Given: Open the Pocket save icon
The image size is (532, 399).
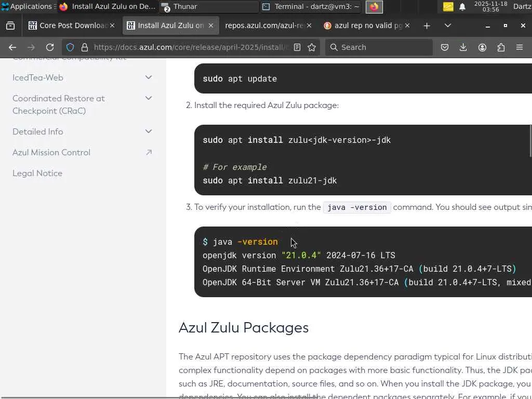Looking at the screenshot, I should point(445,47).
